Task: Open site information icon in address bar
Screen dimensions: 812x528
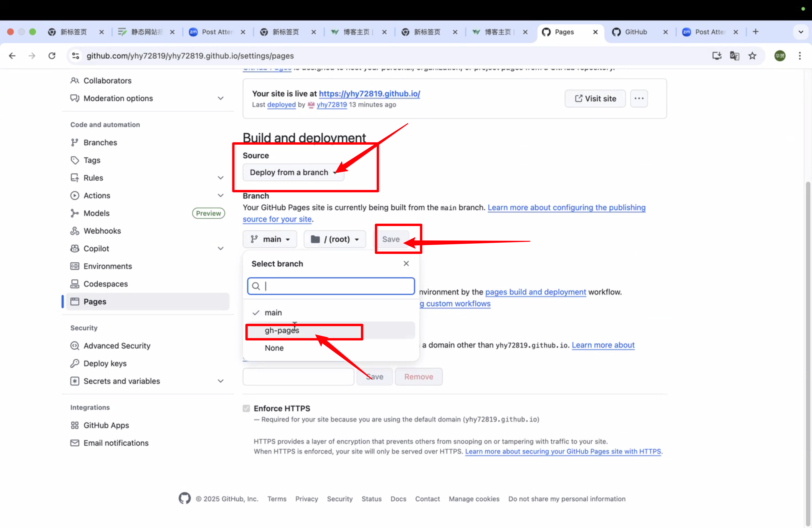Action: (x=76, y=56)
